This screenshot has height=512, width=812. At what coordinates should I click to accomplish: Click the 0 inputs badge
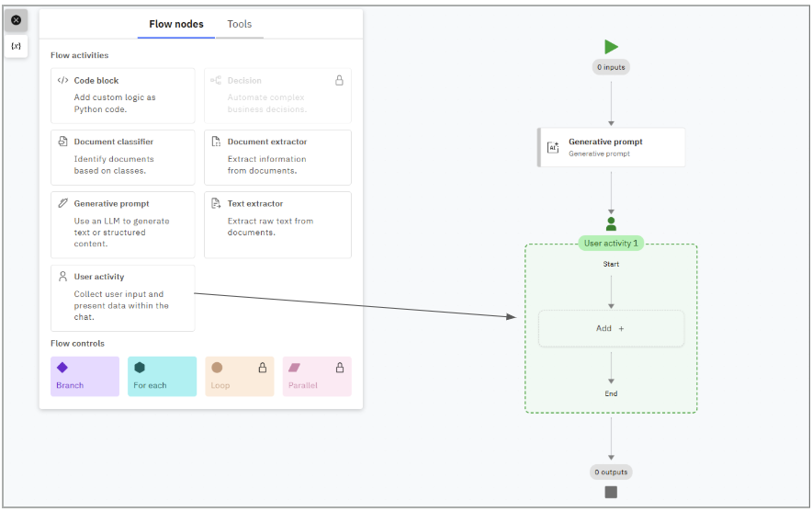pyautogui.click(x=611, y=67)
